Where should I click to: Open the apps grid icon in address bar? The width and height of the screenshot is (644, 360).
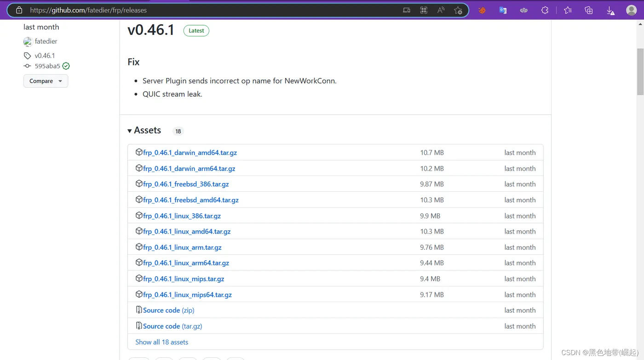point(424,10)
